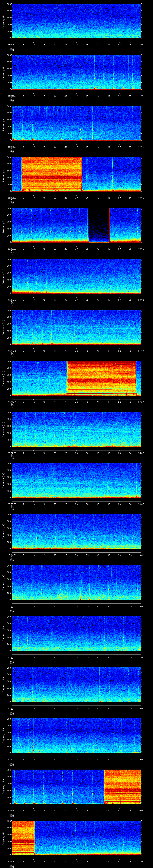The image size is (153, 868).
Task: Select the dark silent gap in 23:18 spectrogram
Action: (99, 225)
